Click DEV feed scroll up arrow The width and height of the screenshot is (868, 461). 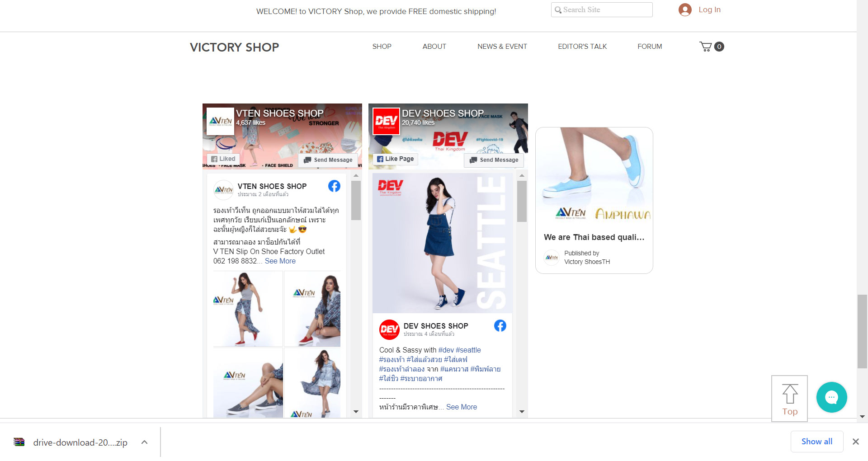522,175
